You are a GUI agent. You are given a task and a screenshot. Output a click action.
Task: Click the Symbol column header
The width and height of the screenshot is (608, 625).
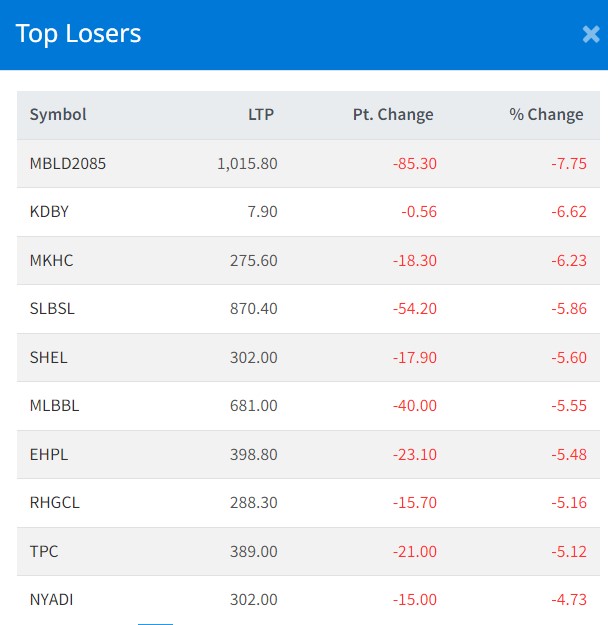[58, 114]
